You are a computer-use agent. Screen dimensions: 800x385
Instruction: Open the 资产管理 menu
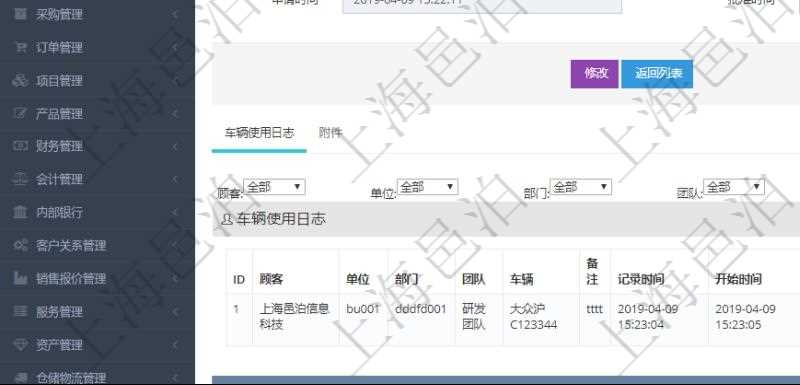(97, 345)
